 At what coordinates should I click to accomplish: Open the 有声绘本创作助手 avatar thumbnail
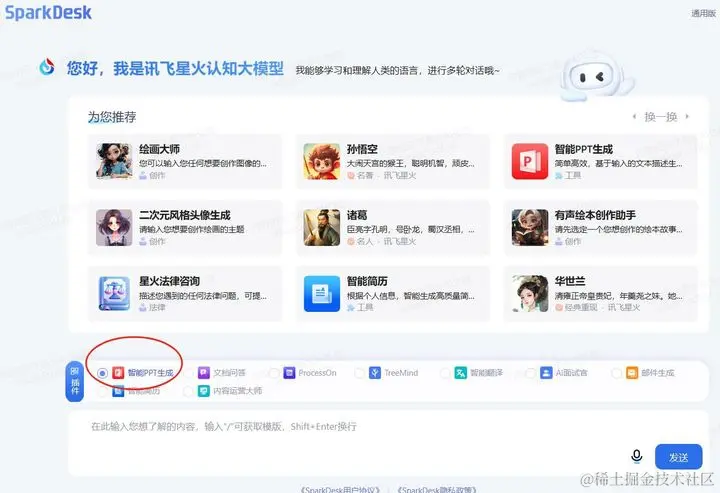(530, 227)
